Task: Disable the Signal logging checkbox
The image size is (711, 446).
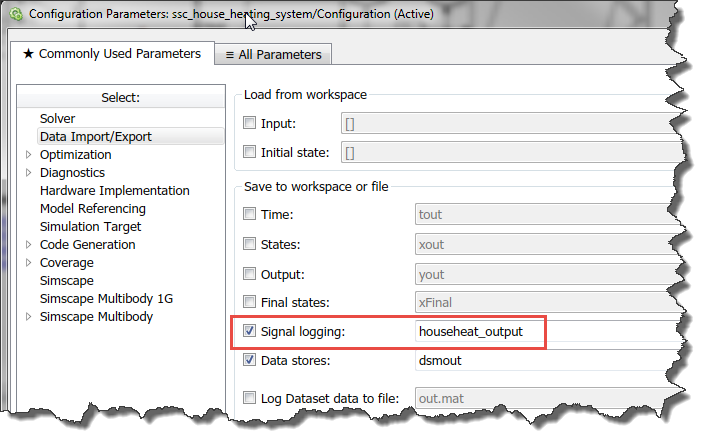Action: point(251,331)
